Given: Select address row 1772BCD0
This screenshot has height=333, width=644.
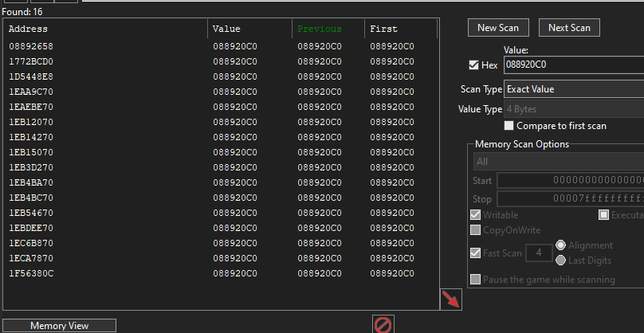Looking at the screenshot, I should (221, 61).
